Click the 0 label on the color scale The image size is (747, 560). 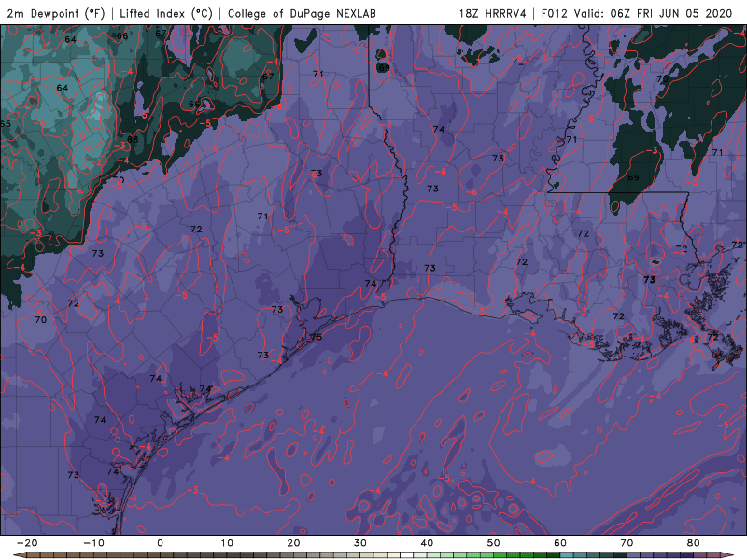click(160, 543)
